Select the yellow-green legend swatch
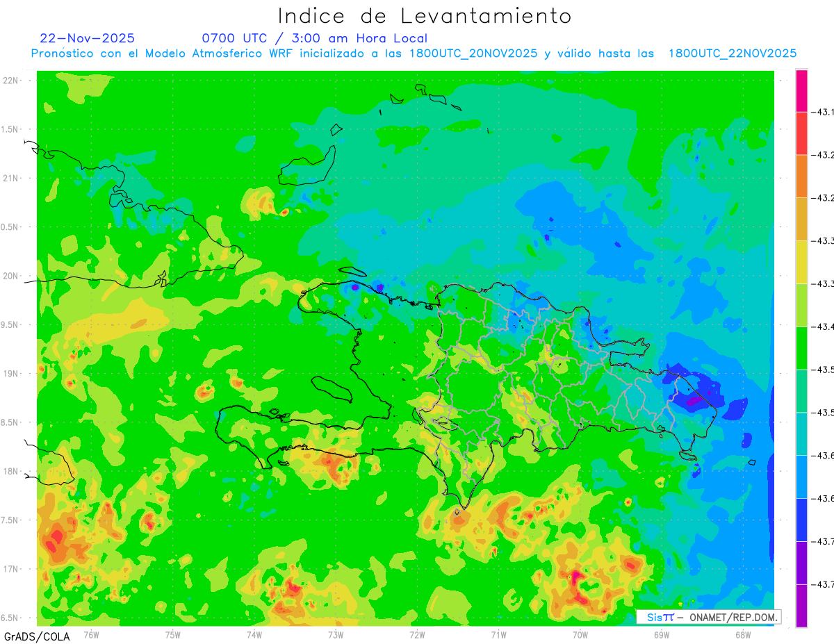This screenshot has width=834, height=644. [801, 305]
